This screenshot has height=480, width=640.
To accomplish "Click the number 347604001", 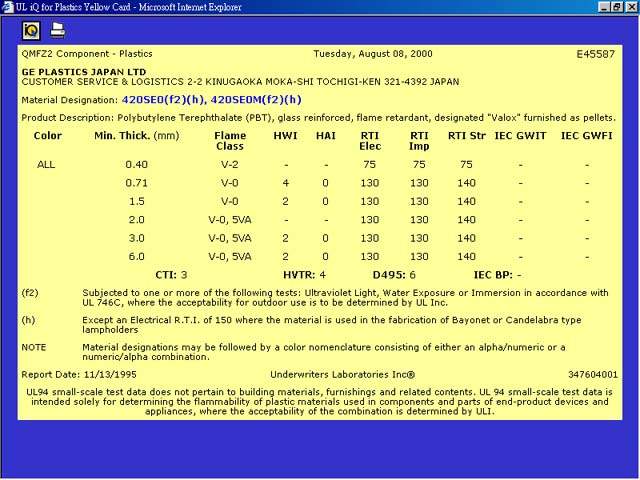I will [593, 375].
